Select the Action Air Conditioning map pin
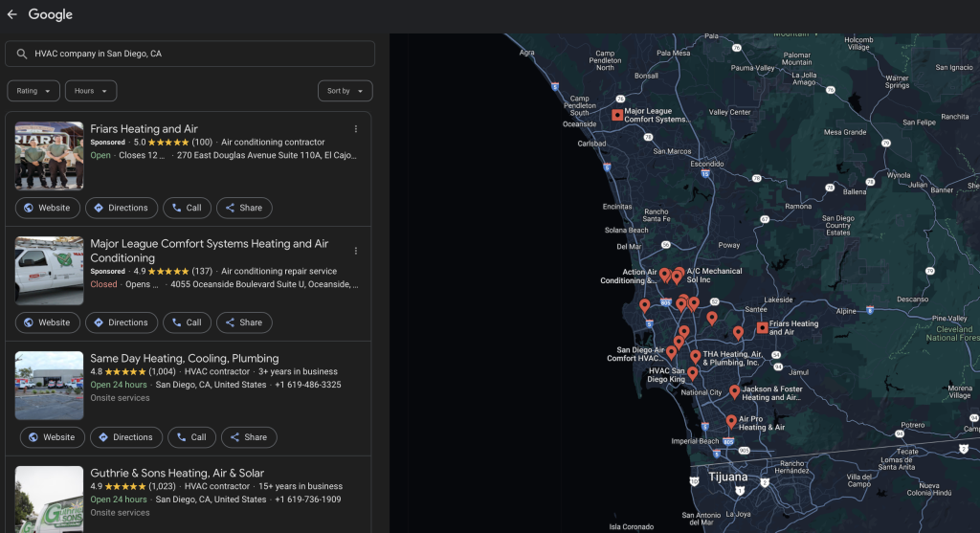This screenshot has width=980, height=533. coord(664,274)
